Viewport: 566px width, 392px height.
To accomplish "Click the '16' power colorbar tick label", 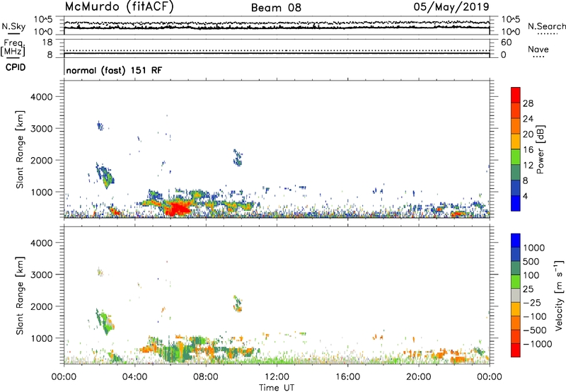I will (528, 150).
